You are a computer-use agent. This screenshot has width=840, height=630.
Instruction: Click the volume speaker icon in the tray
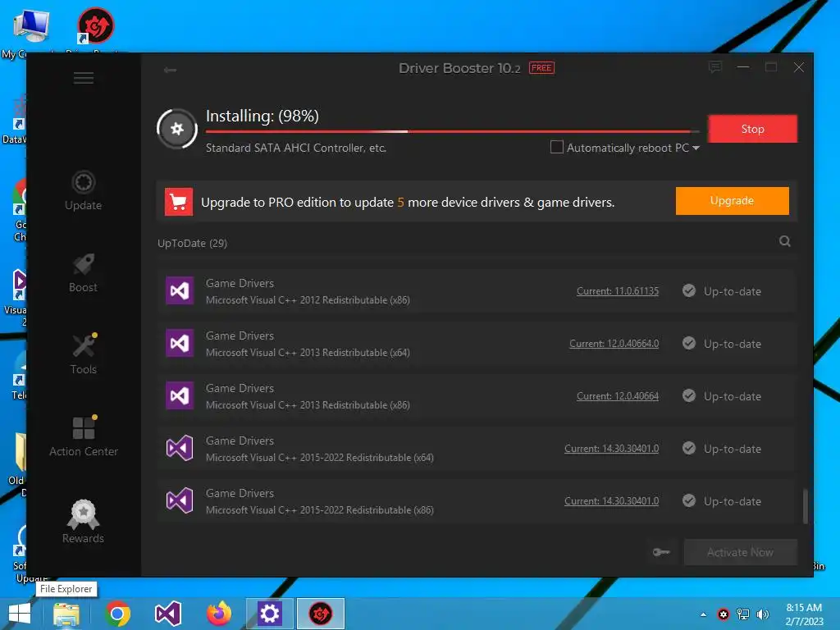763,614
